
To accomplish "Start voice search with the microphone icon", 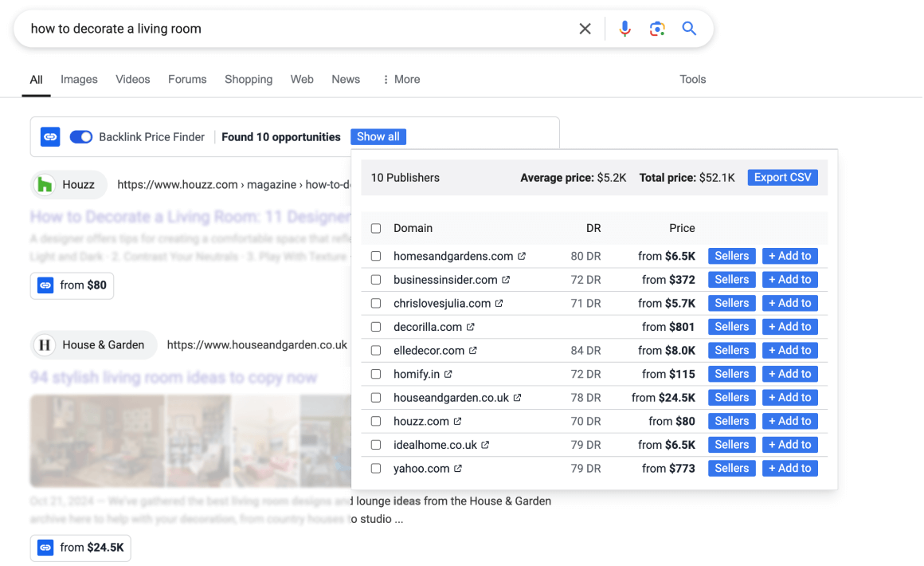I will click(624, 29).
